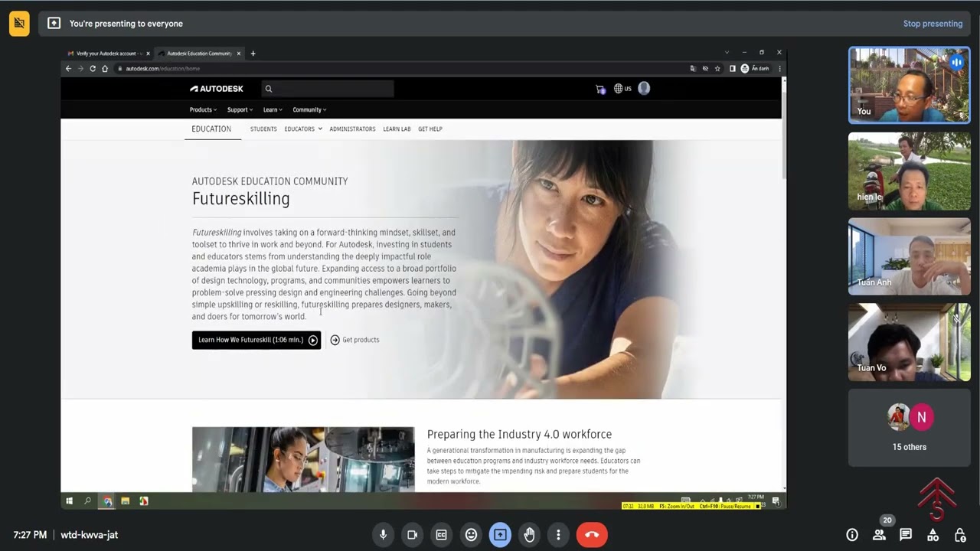Bookmark this page with the star
This screenshot has height=551, width=980.
717,68
